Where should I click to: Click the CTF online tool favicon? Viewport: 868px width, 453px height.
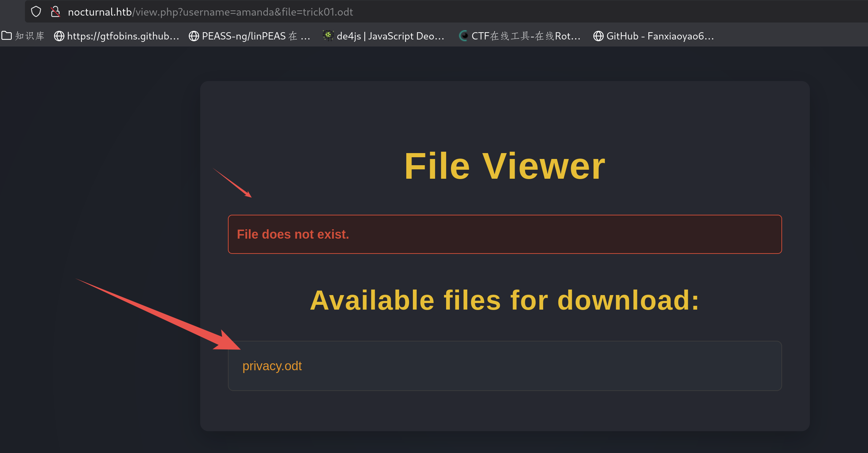pos(463,36)
